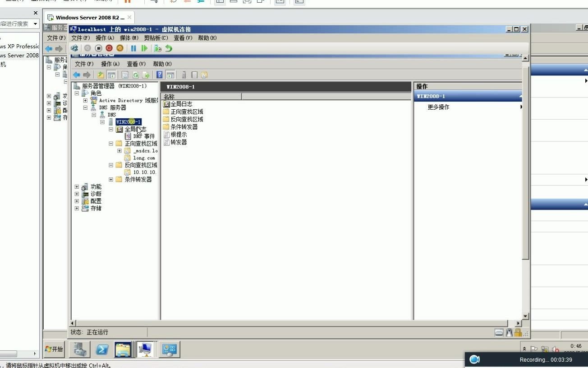Click the record list icon in toolbar

tap(194, 75)
